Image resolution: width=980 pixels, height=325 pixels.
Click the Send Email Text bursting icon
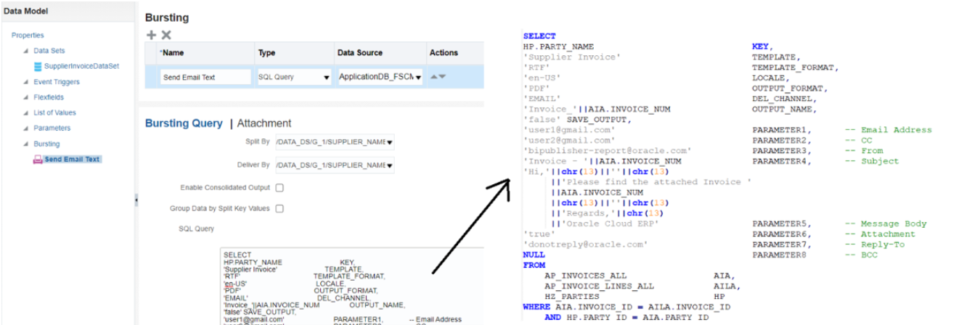coord(38,160)
